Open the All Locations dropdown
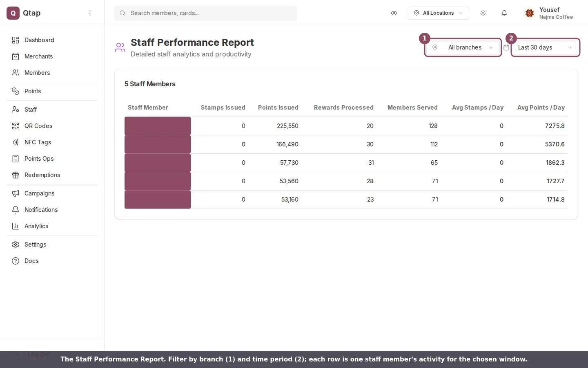Image resolution: width=588 pixels, height=368 pixels. tap(438, 13)
